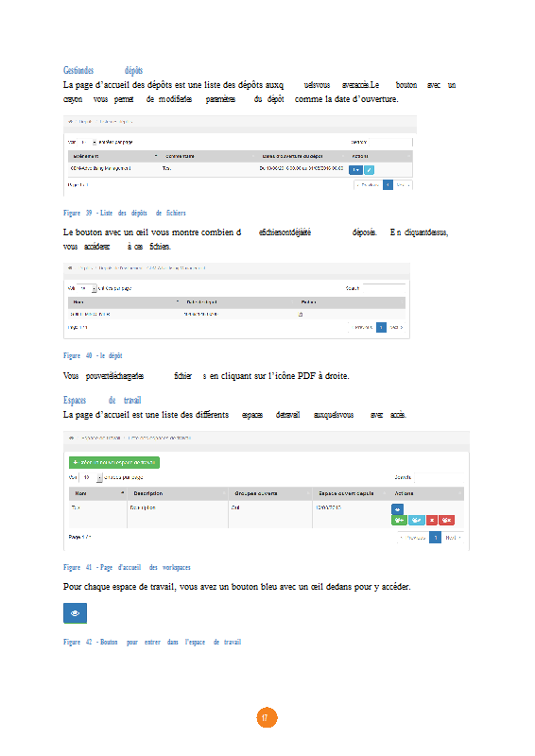The height and width of the screenshot is (756, 535).
Task: Click the light-blue pencil edit button
Action: click(x=369, y=170)
